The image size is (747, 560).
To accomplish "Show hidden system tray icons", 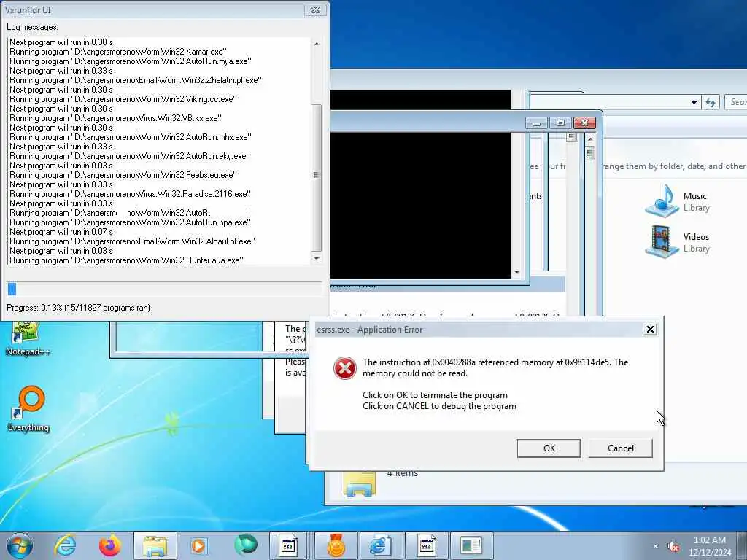I will (656, 547).
